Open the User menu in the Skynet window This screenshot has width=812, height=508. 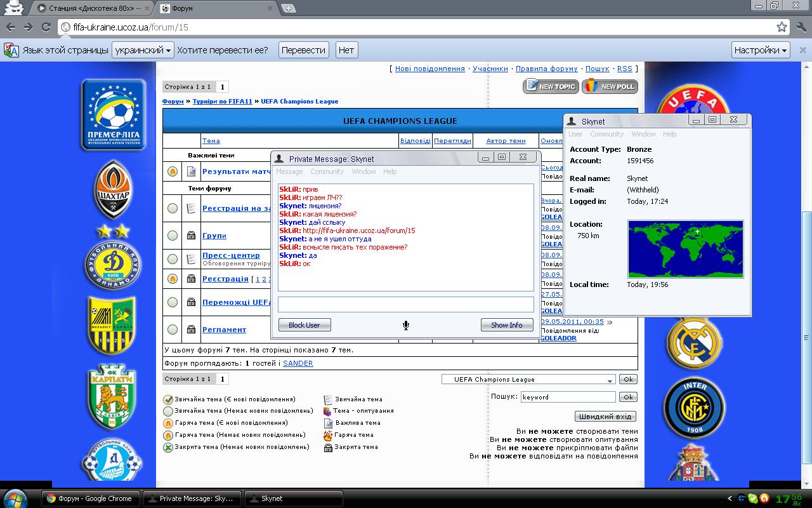(x=575, y=134)
